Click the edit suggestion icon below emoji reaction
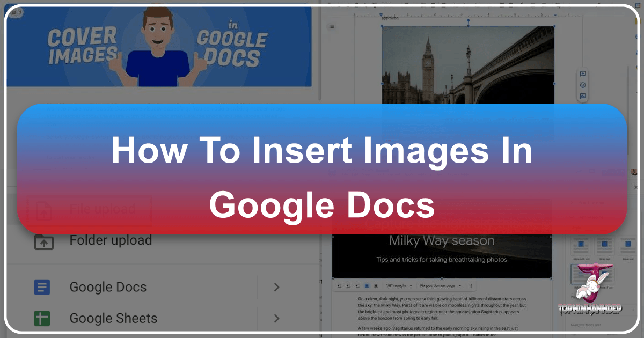The height and width of the screenshot is (338, 644). tap(582, 97)
